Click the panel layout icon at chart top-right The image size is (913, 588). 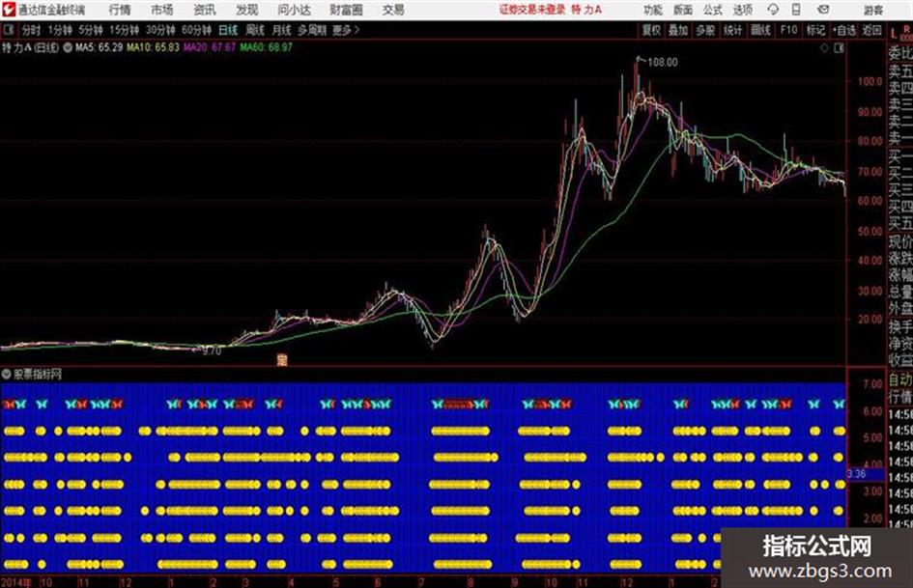[839, 48]
